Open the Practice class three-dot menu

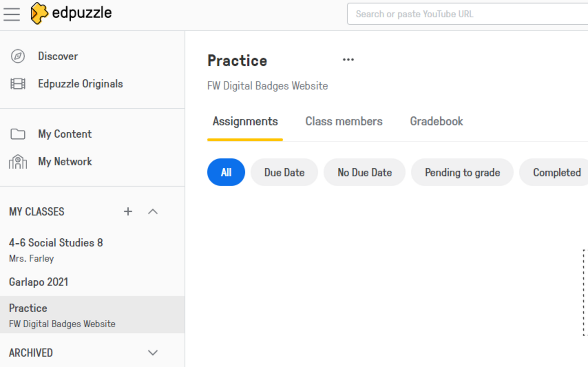pyautogui.click(x=348, y=60)
